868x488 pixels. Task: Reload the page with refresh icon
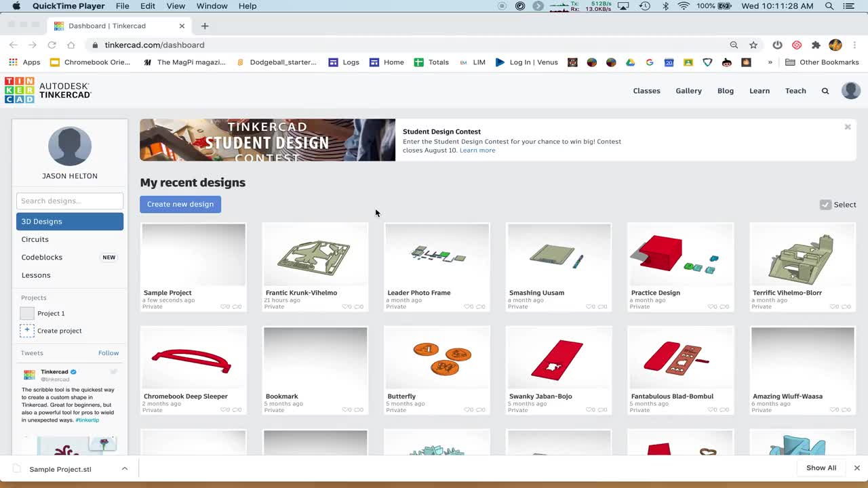point(52,45)
